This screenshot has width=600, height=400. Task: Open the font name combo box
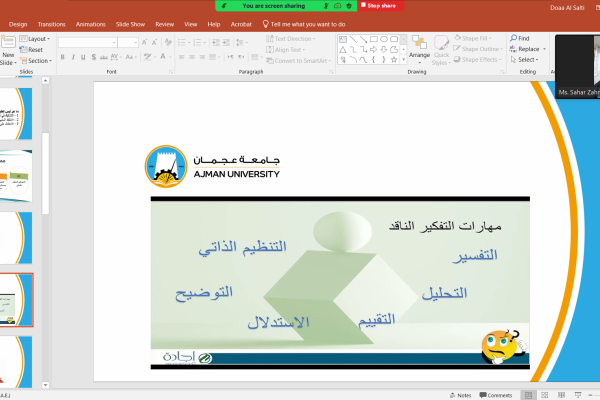click(x=88, y=42)
